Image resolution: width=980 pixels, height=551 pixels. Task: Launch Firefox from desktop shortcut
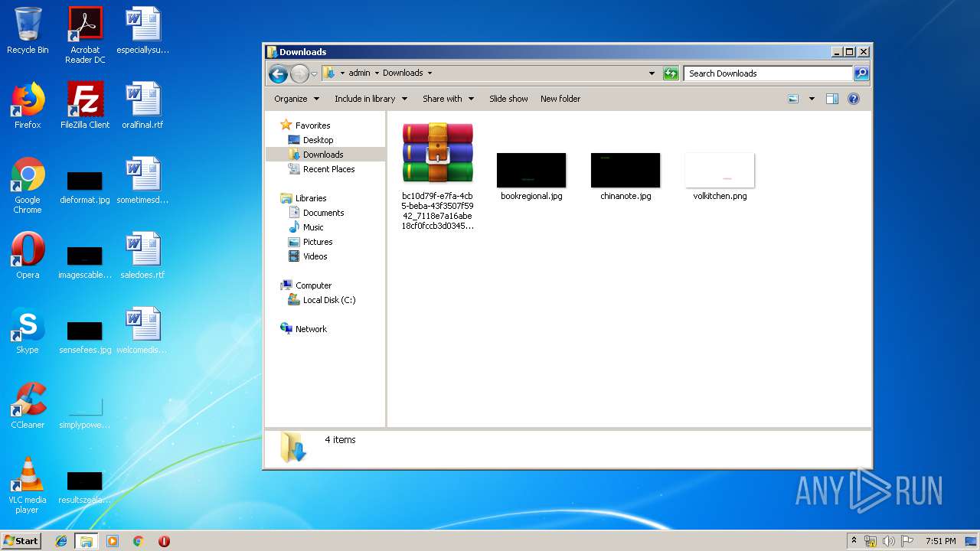point(28,106)
